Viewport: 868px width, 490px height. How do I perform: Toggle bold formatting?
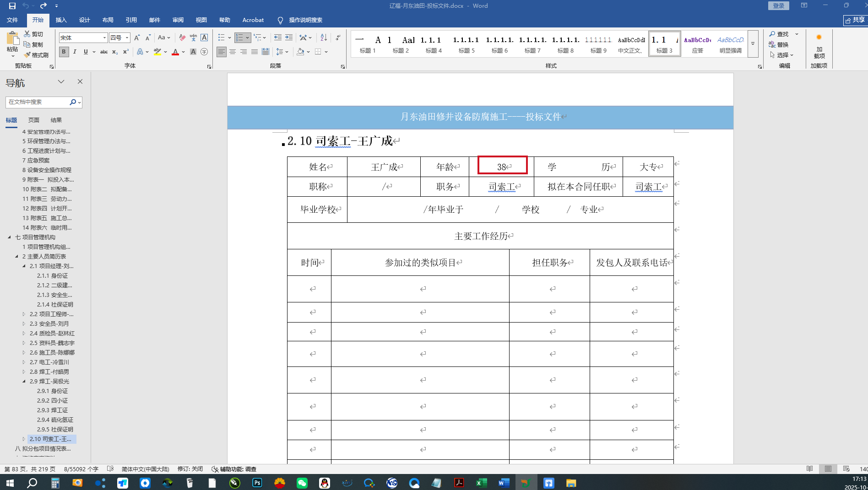64,52
